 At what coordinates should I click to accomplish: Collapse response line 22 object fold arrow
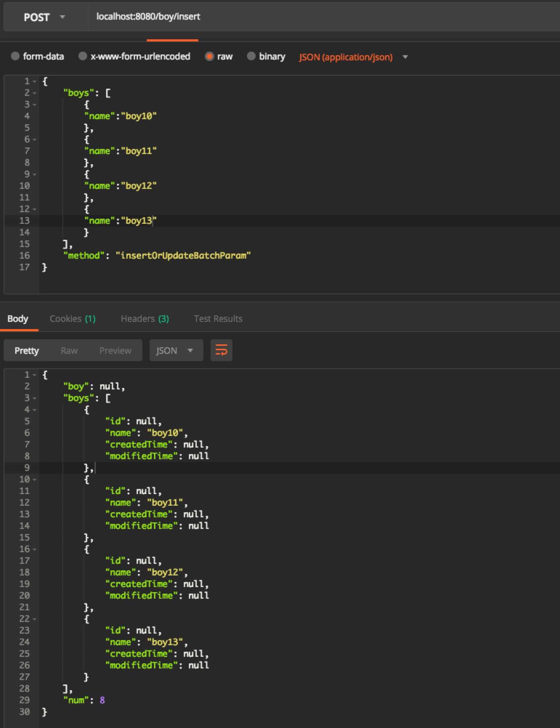click(35, 619)
